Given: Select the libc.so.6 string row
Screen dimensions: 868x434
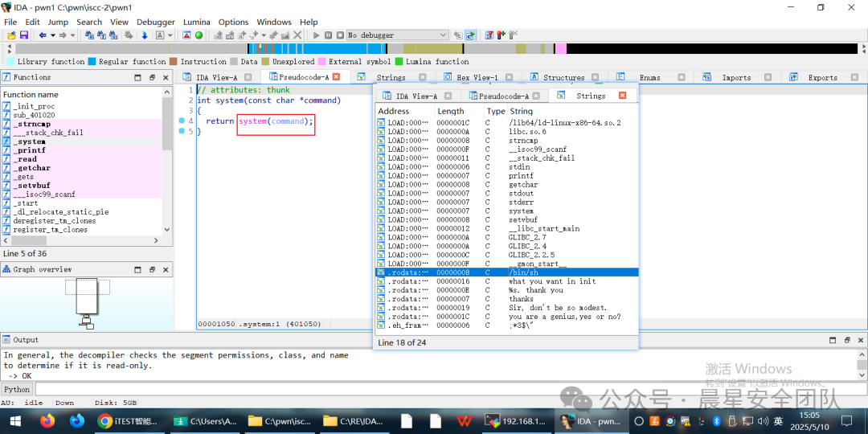Looking at the screenshot, I should click(x=506, y=132).
